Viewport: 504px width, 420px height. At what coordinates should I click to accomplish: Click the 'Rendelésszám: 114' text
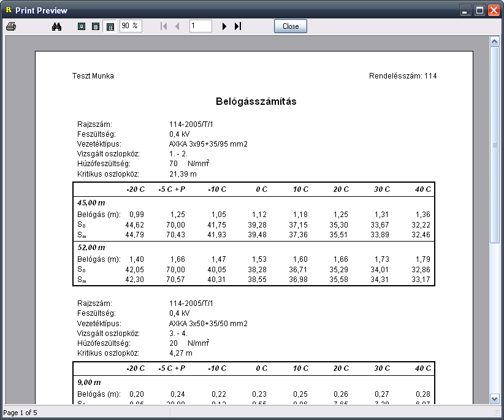point(403,76)
